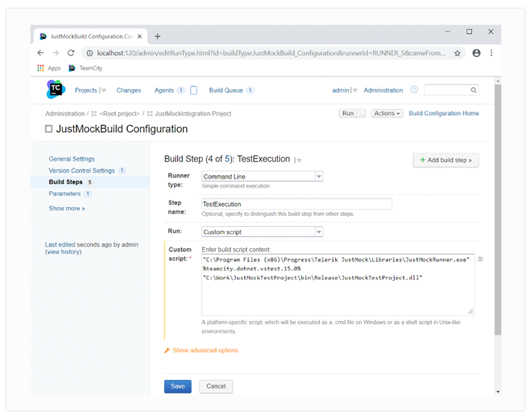Open Parameters in sidebar
The image size is (531, 420).
(65, 194)
